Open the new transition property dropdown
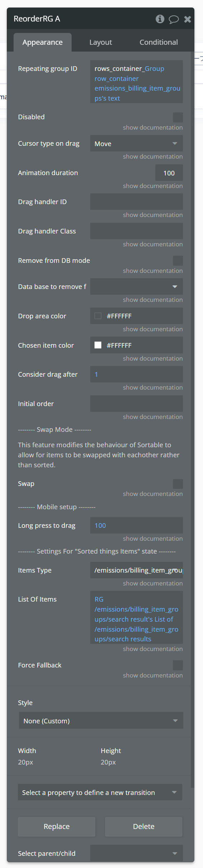The image size is (203, 868). tap(100, 792)
